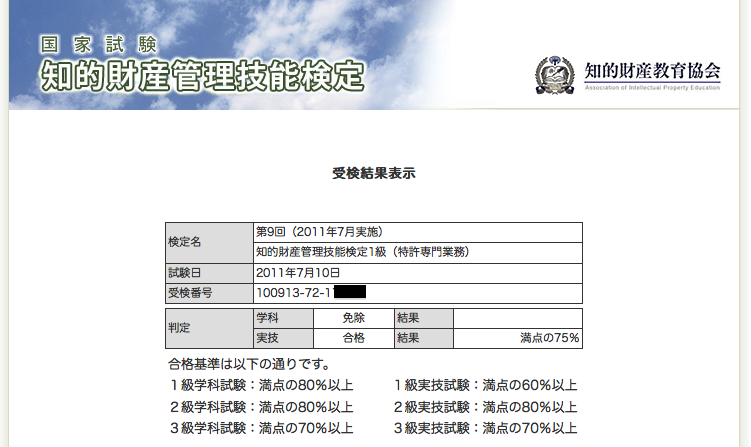The height and width of the screenshot is (447, 751).
Task: Click Association of Intellectual Property Education subtitle
Action: point(652,88)
